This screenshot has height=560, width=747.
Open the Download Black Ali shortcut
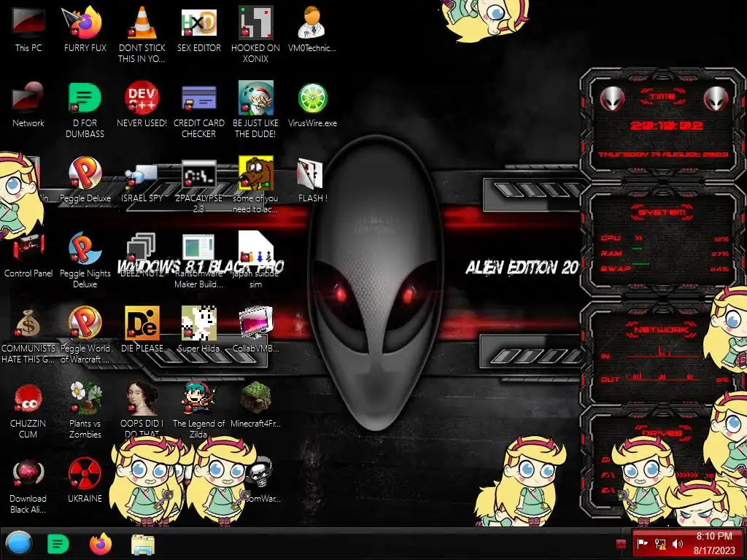tap(28, 473)
